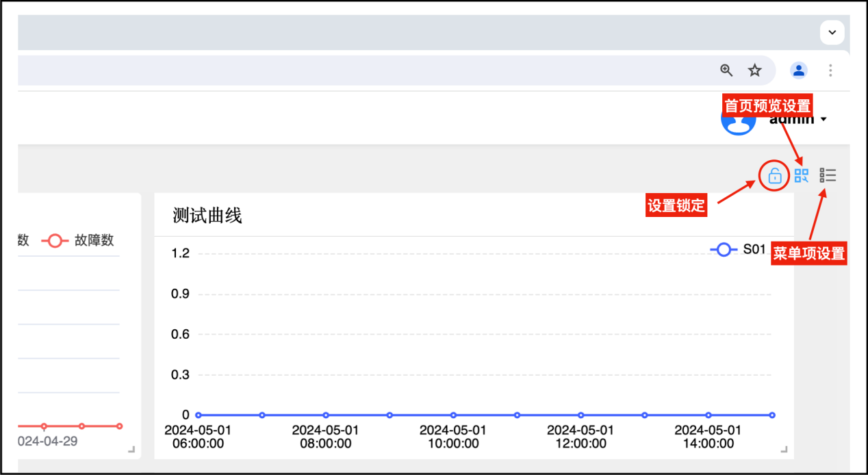Open the Chrome three-dot menu
Image resolution: width=868 pixels, height=475 pixels.
830,70
